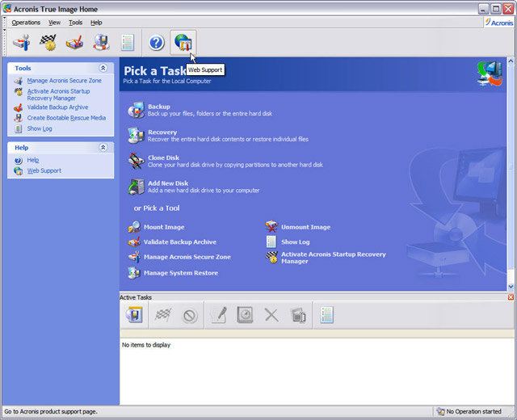
Task: Choose the Mount Image tool label
Action: click(164, 227)
